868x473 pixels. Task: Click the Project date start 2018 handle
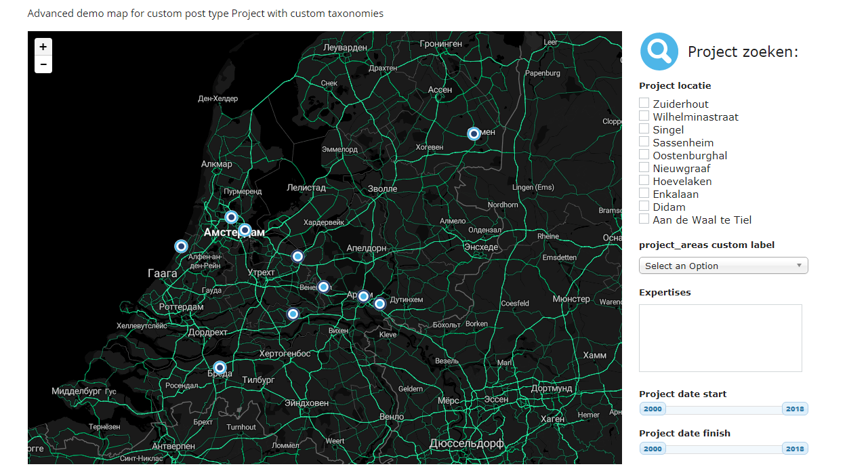pyautogui.click(x=795, y=409)
